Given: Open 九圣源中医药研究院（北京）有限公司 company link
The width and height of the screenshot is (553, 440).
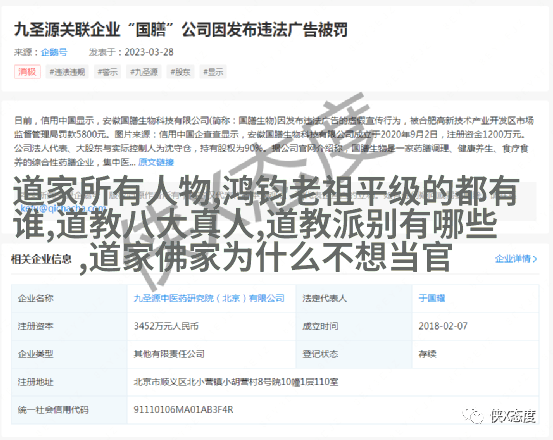Looking at the screenshot, I should (209, 298).
